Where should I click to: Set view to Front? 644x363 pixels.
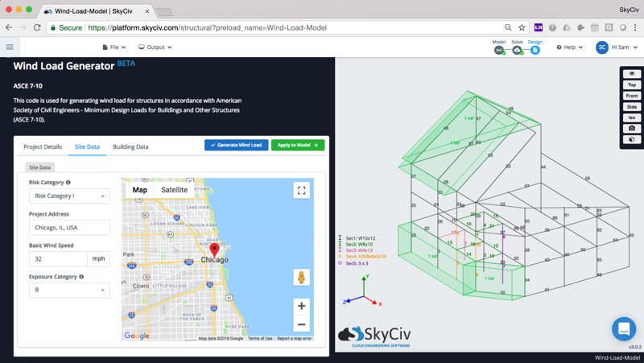click(x=632, y=96)
